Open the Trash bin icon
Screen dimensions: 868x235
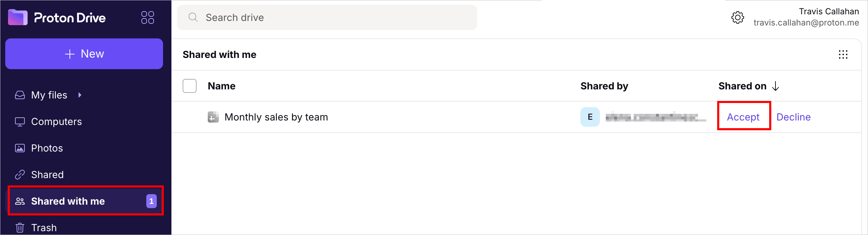(20, 227)
